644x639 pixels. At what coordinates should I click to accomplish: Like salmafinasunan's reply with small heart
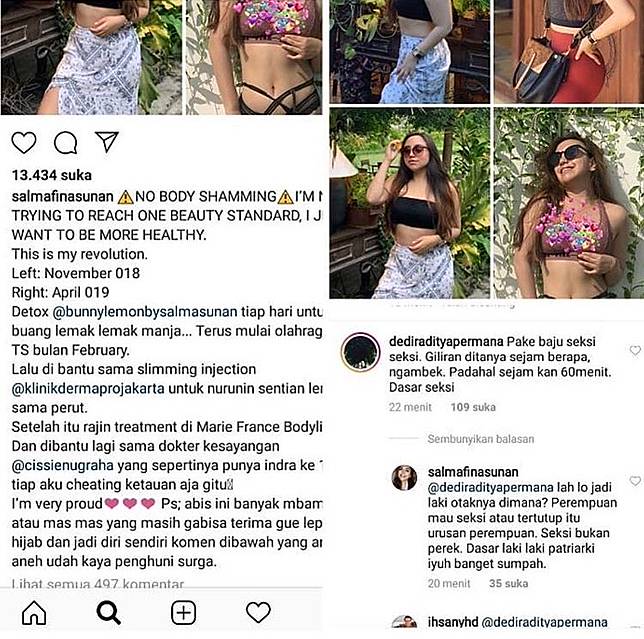(635, 480)
